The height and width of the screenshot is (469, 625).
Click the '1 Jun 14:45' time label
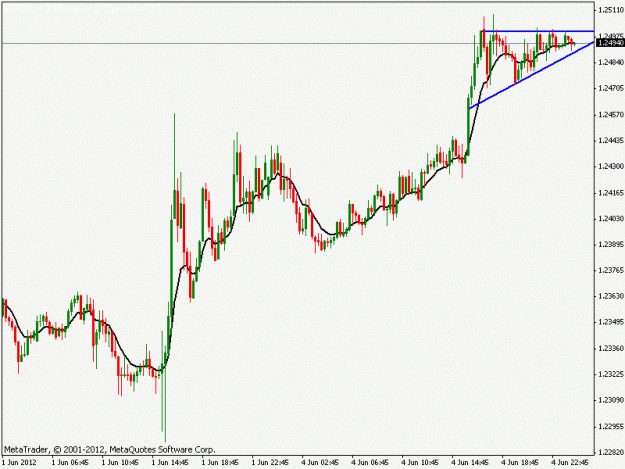(x=170, y=463)
